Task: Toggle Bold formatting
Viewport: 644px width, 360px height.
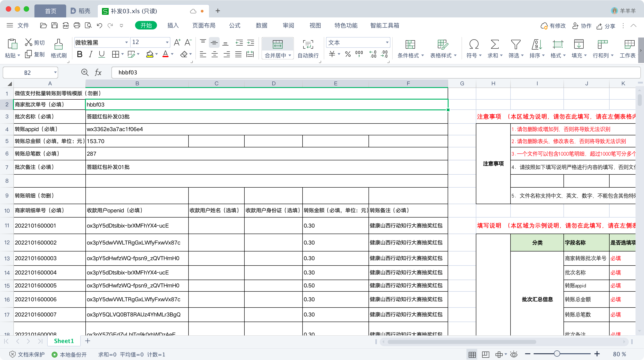Action: click(x=80, y=54)
